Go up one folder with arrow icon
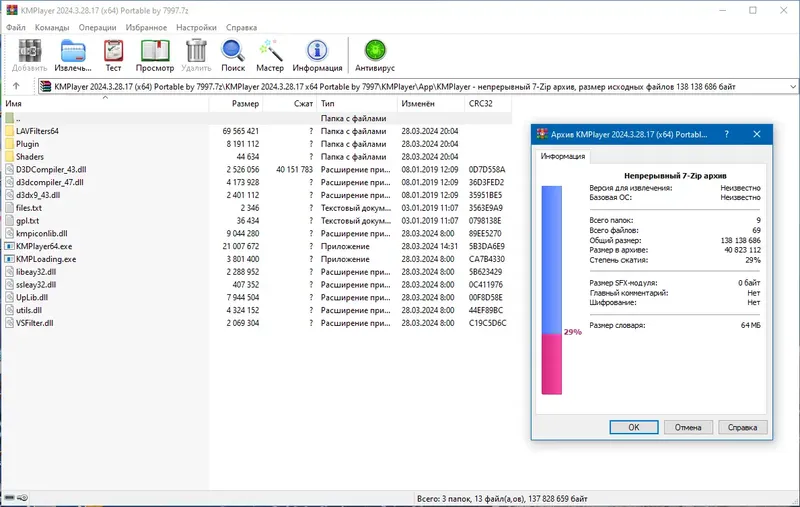Viewport: 800px width, 507px height. pos(16,86)
